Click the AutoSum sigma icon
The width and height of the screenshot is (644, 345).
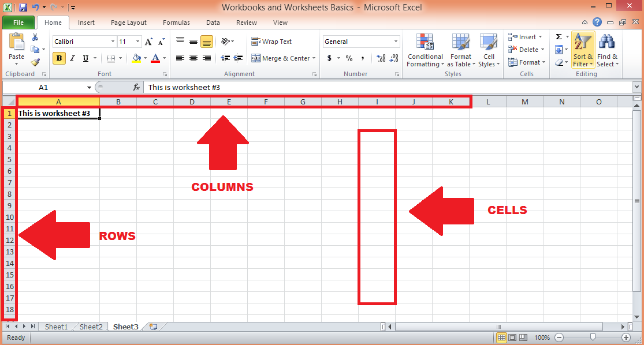coord(559,37)
